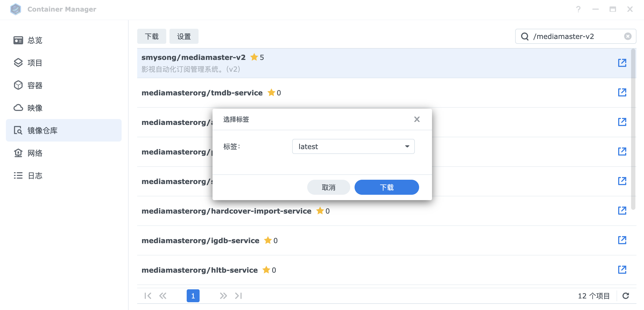Viewport: 644px width, 310px height.
Task: Click the refresh icon in pagination bar
Action: pyautogui.click(x=626, y=296)
